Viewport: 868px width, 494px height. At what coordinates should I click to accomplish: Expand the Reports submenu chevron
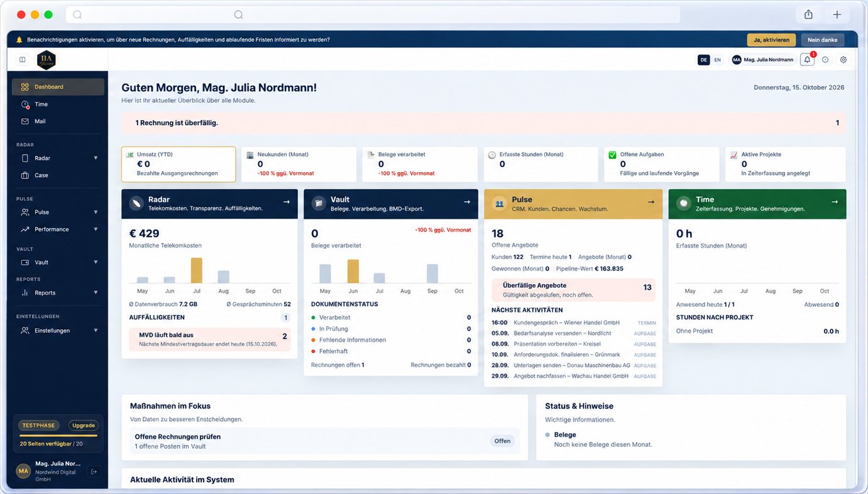coord(96,293)
